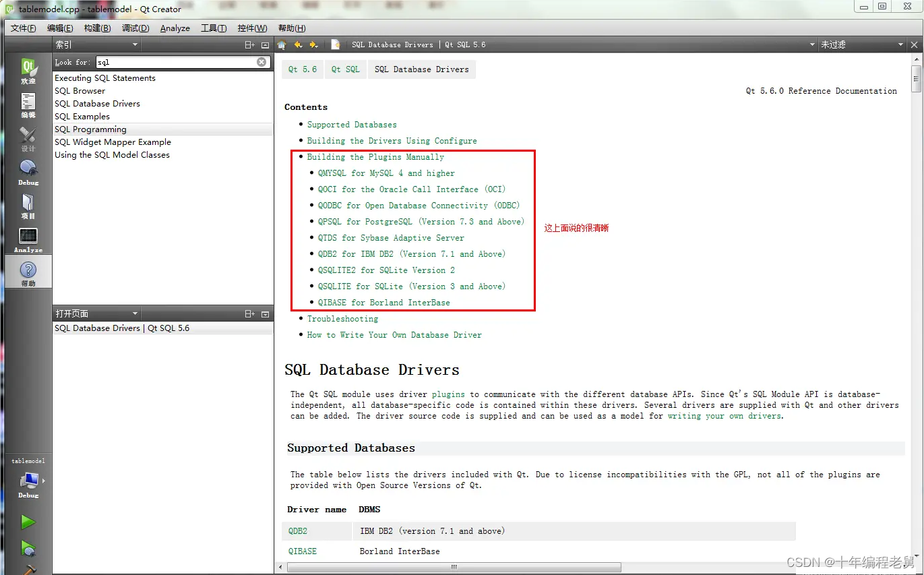Image resolution: width=924 pixels, height=575 pixels.
Task: Open the 控件(W) menu
Action: 252,28
